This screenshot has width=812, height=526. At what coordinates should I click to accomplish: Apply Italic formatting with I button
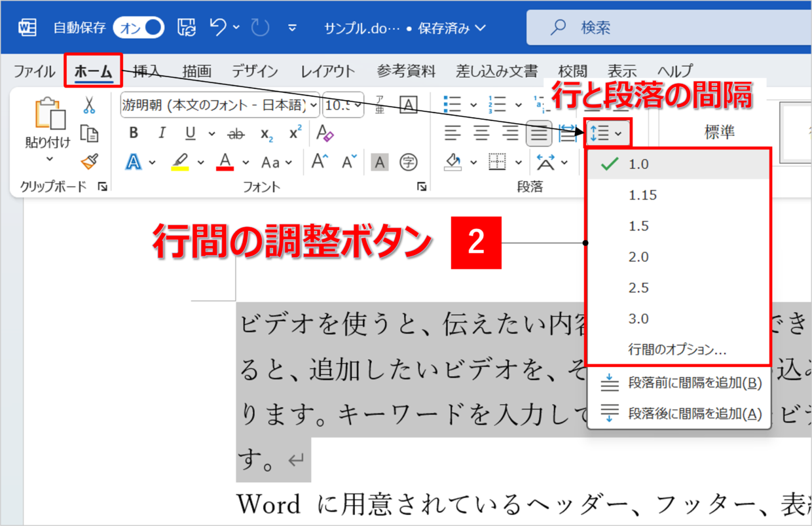[x=162, y=133]
